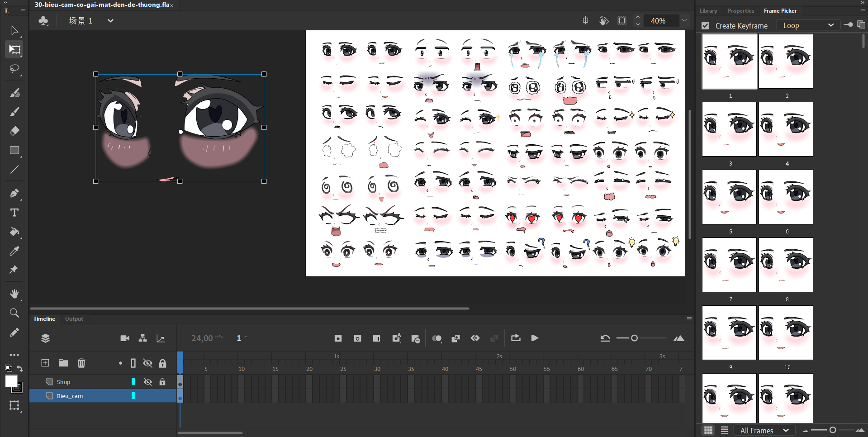Screen dimensions: 868x437
Task: Select the Bieu_cam layer
Action: pos(70,396)
